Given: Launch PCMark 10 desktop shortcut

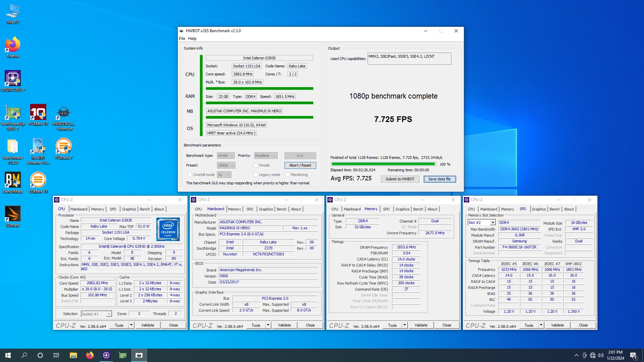Looking at the screenshot, I should click(x=38, y=115).
